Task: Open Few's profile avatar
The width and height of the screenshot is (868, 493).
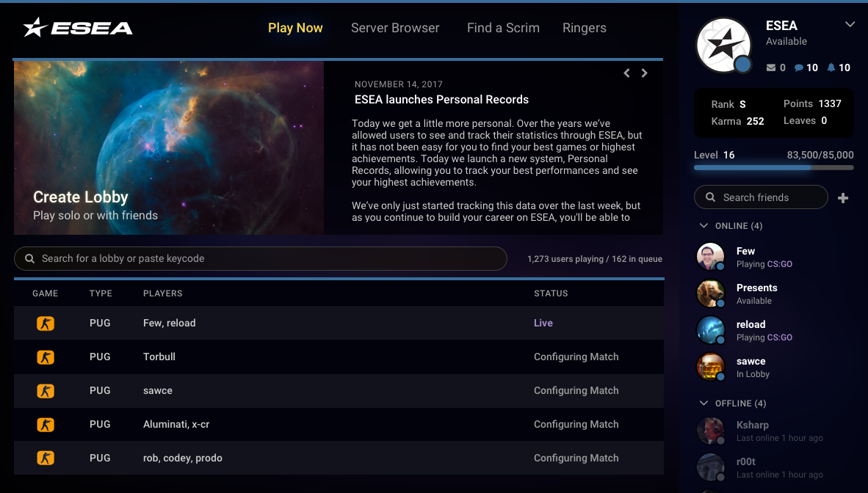Action: pos(710,257)
